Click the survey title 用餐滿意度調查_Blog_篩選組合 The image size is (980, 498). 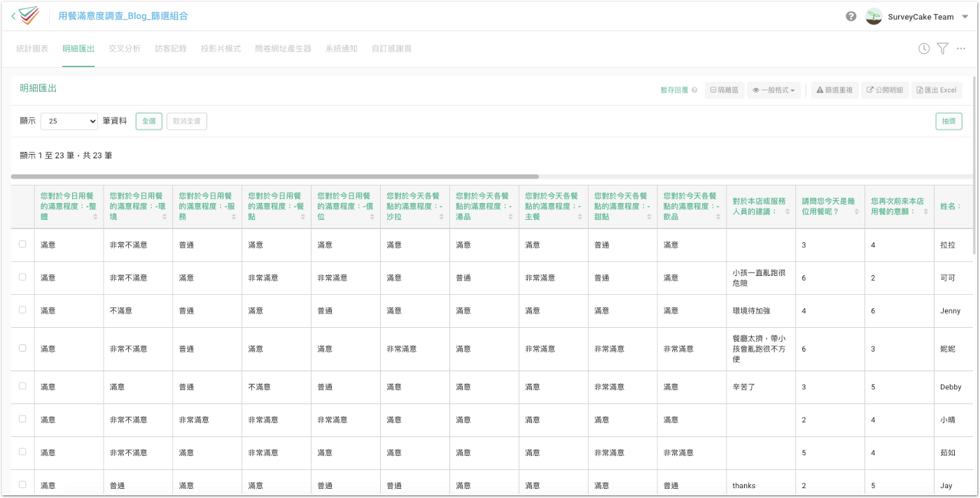pyautogui.click(x=123, y=16)
